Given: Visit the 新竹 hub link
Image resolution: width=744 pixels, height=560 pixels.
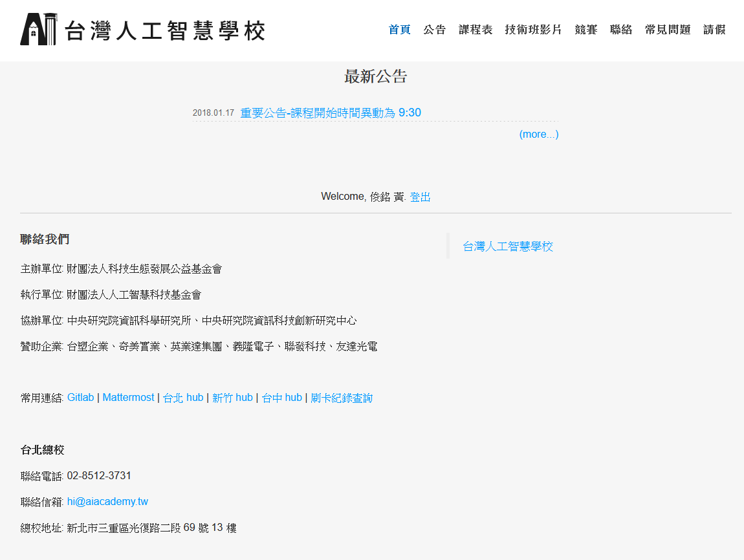Looking at the screenshot, I should coord(232,398).
